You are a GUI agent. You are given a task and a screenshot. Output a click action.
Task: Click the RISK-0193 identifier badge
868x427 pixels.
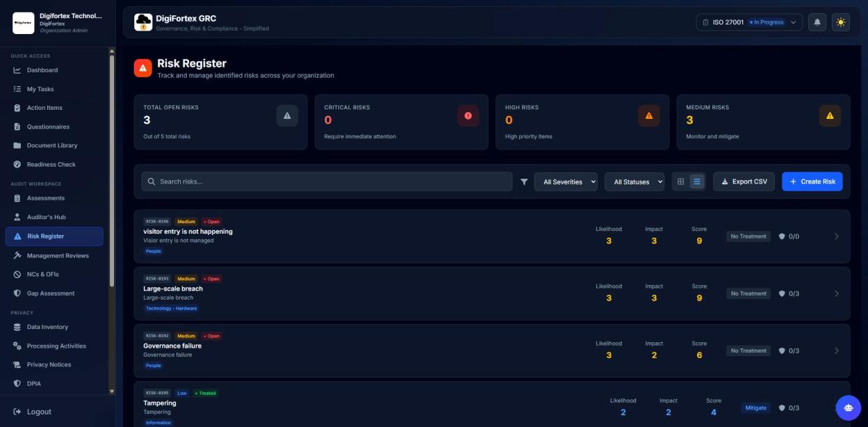(157, 279)
